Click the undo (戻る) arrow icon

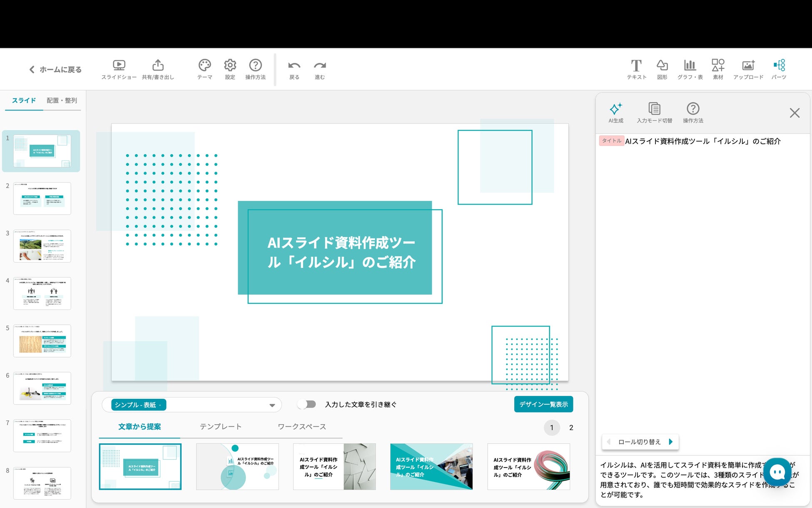coord(294,66)
